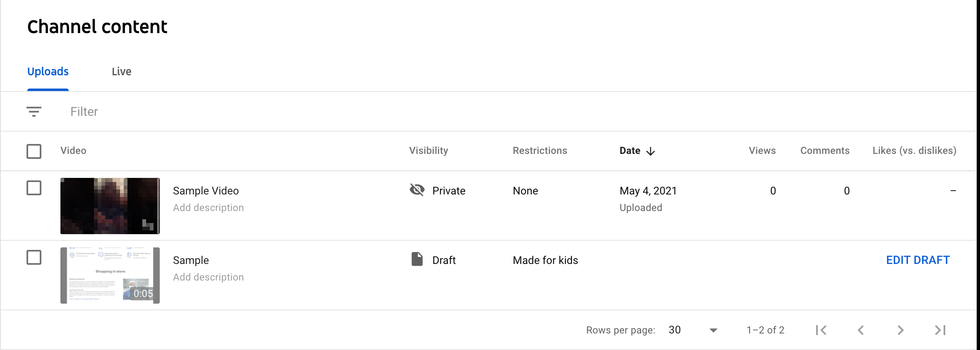
Task: Jump to the last page of videos
Action: click(x=939, y=330)
